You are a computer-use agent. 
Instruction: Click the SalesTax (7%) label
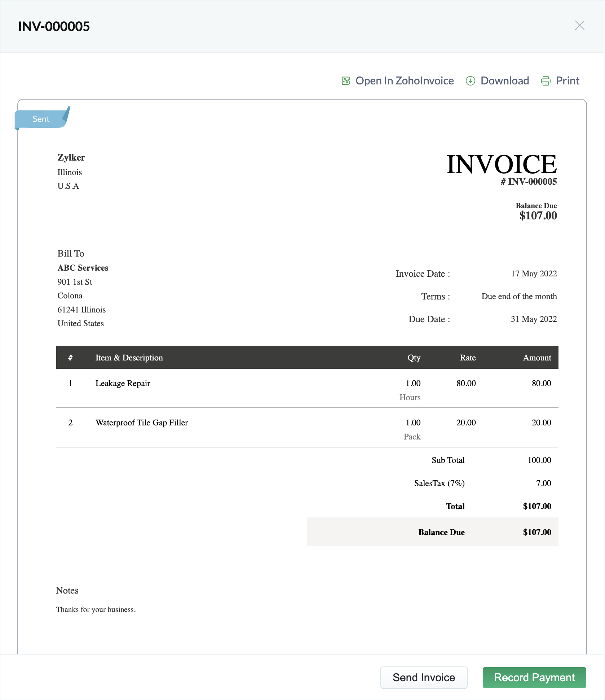point(439,483)
